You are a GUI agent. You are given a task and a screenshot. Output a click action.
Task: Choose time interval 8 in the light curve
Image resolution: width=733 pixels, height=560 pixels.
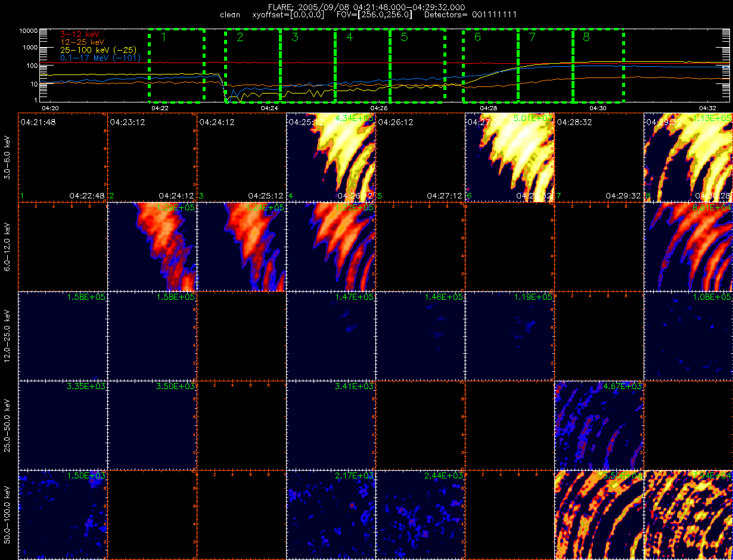598,64
